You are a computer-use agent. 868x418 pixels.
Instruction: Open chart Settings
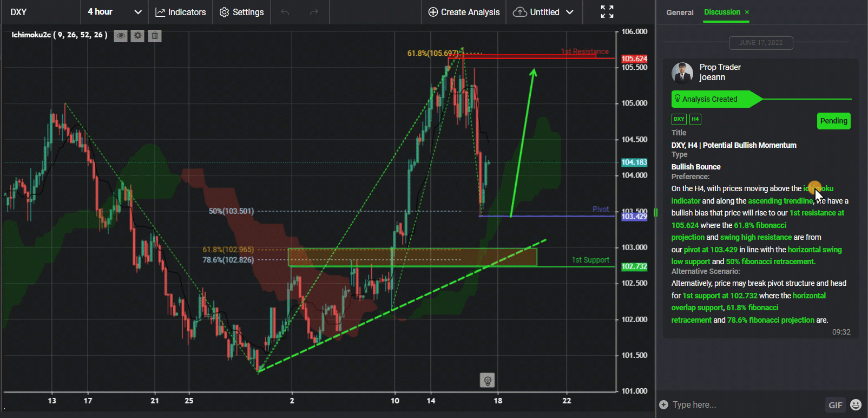click(241, 12)
